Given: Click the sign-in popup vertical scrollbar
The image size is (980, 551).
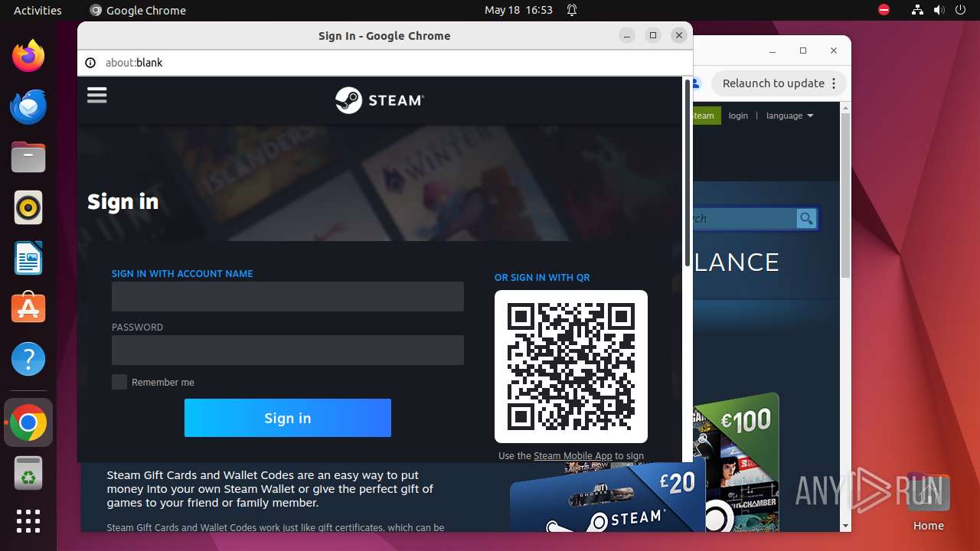Looking at the screenshot, I should coord(687,173).
